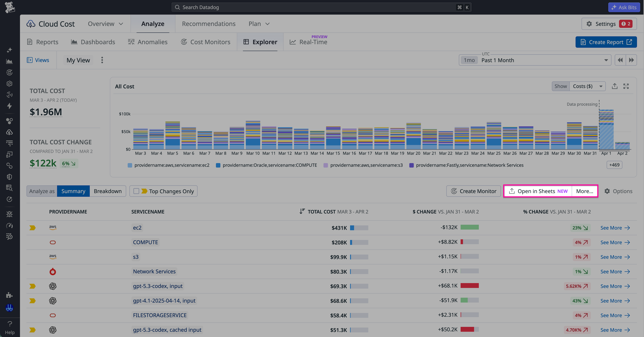Step back in time with the rewind arrows
This screenshot has height=337, width=644.
pos(620,60)
